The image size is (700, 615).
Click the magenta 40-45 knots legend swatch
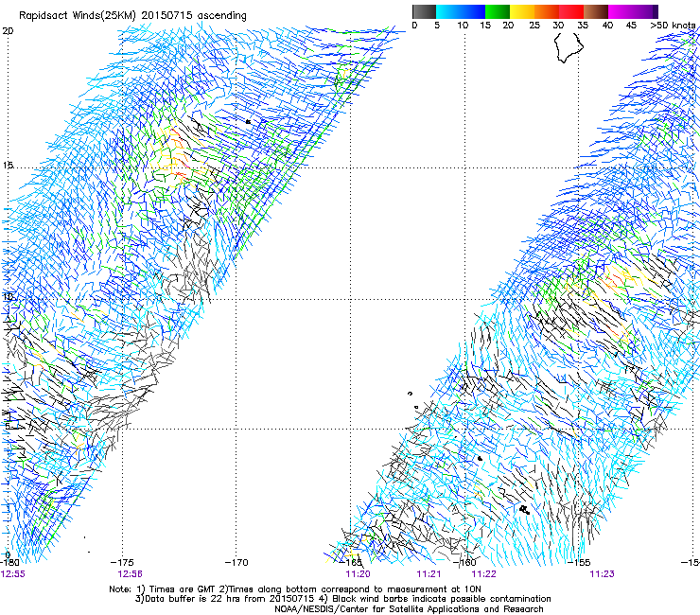tap(621, 11)
